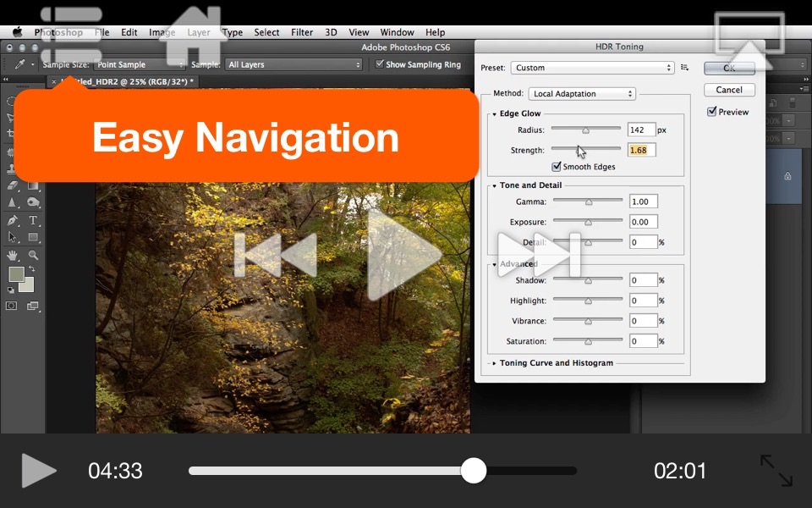
Task: Open the Method dropdown Local Adaptation
Action: coord(582,94)
